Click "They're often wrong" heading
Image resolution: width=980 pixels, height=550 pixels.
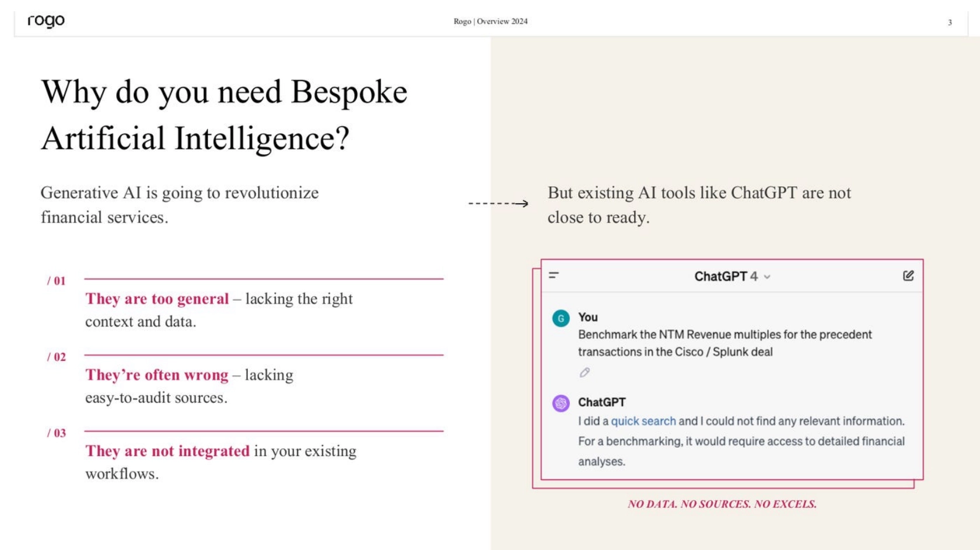coord(157,375)
